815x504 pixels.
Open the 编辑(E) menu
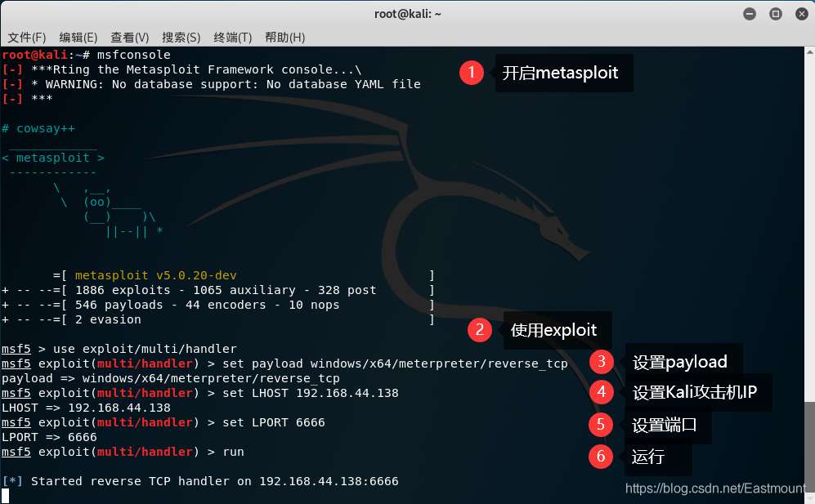[x=78, y=38]
